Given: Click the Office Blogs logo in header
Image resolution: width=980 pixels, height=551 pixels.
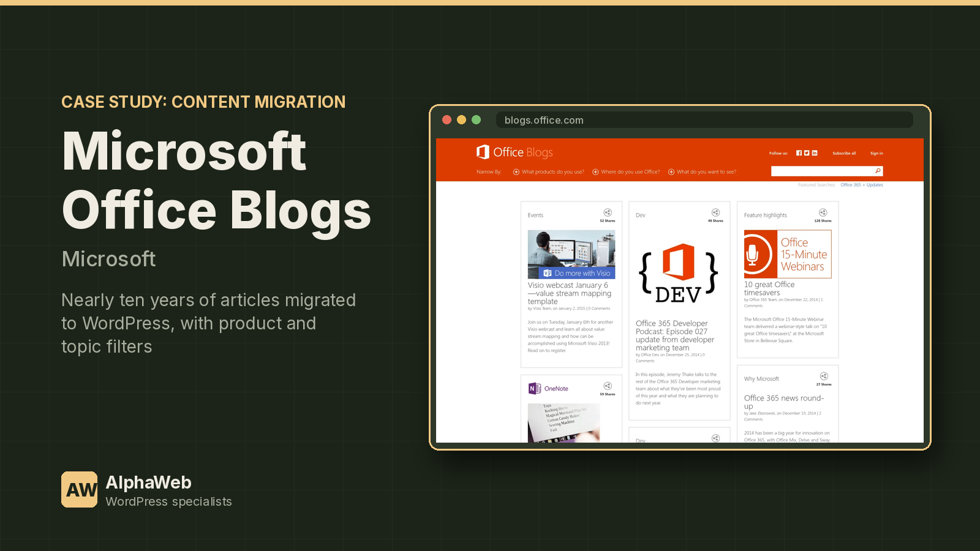Looking at the screenshot, I should click(514, 152).
